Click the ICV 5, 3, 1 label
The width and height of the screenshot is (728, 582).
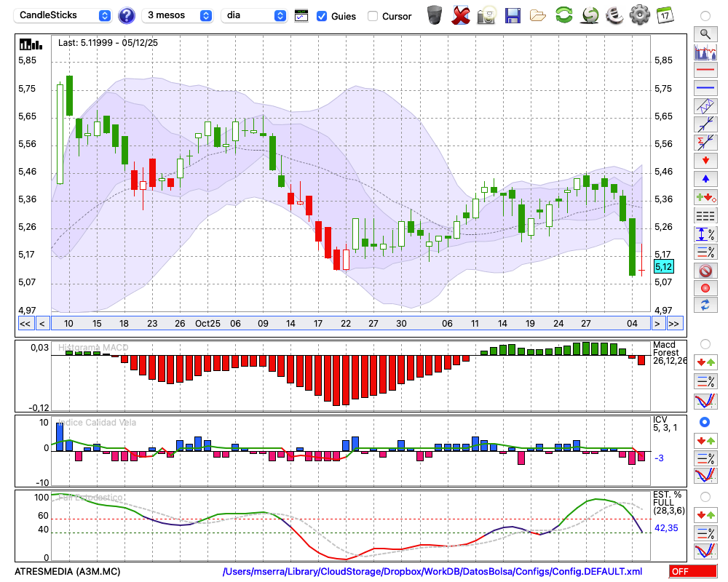(665, 423)
